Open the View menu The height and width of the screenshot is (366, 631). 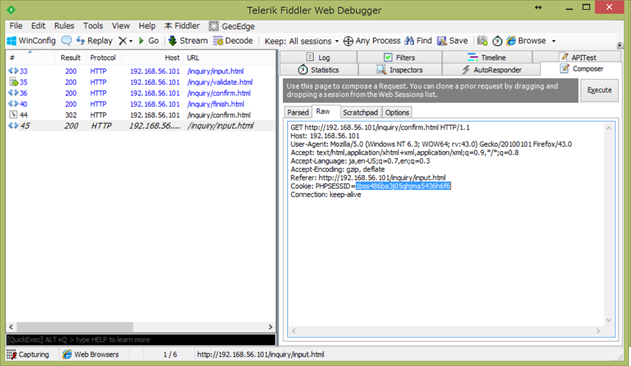coord(121,26)
